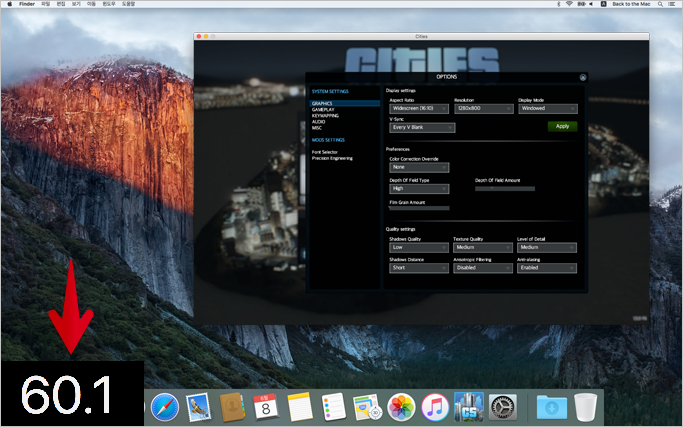Click the green Apply button
This screenshot has width=683, height=427.
point(562,126)
